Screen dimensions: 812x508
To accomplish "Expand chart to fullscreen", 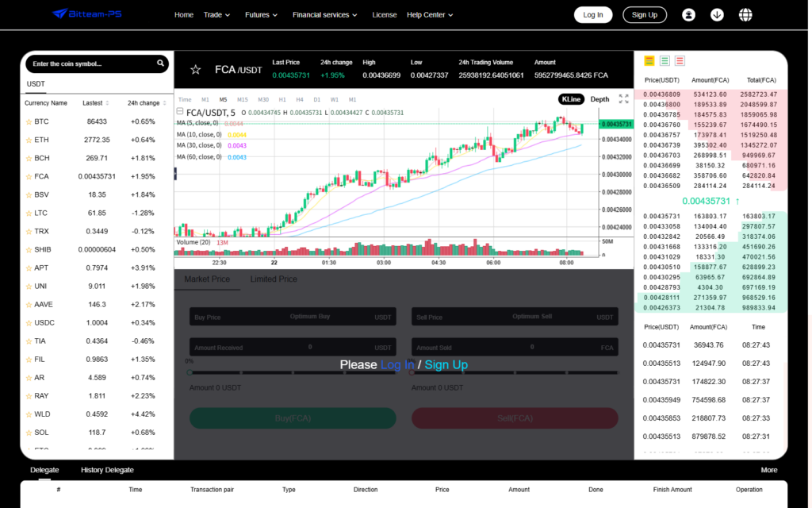I will (623, 99).
